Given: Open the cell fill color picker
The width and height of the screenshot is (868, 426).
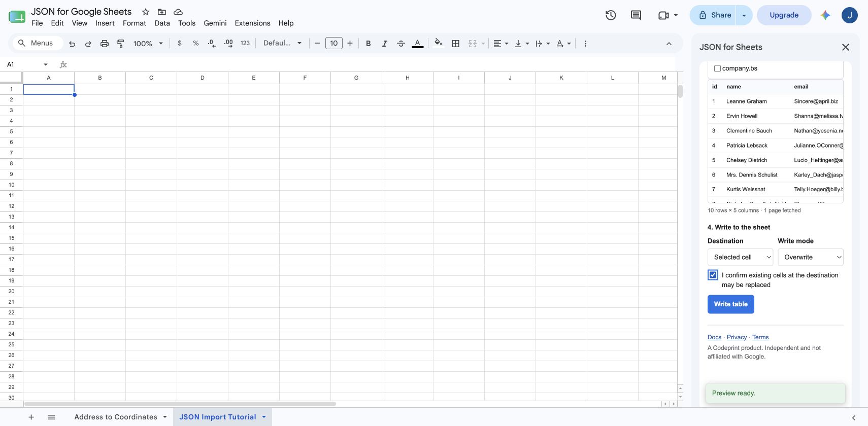Looking at the screenshot, I should [439, 43].
